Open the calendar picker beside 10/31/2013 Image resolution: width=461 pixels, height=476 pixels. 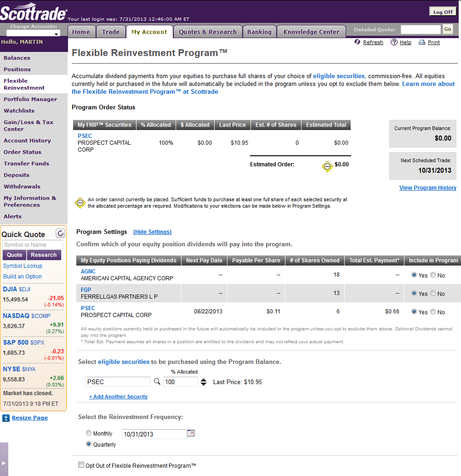[x=190, y=433]
